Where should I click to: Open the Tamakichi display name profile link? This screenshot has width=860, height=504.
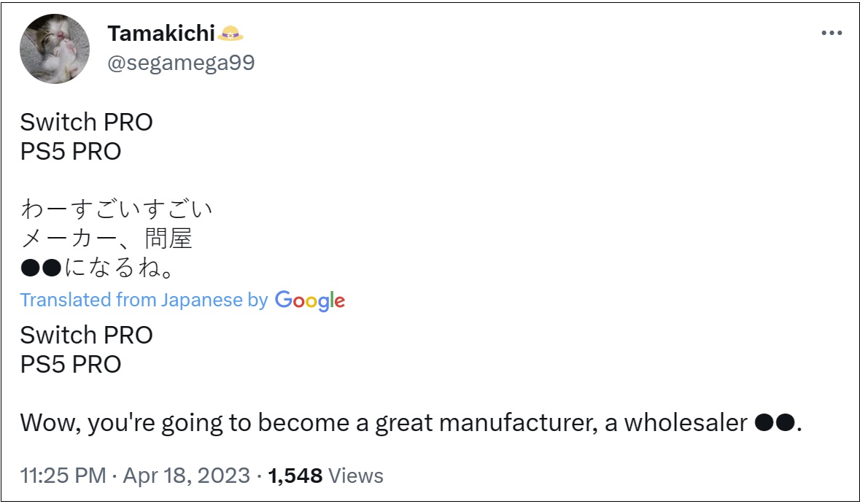[160, 34]
